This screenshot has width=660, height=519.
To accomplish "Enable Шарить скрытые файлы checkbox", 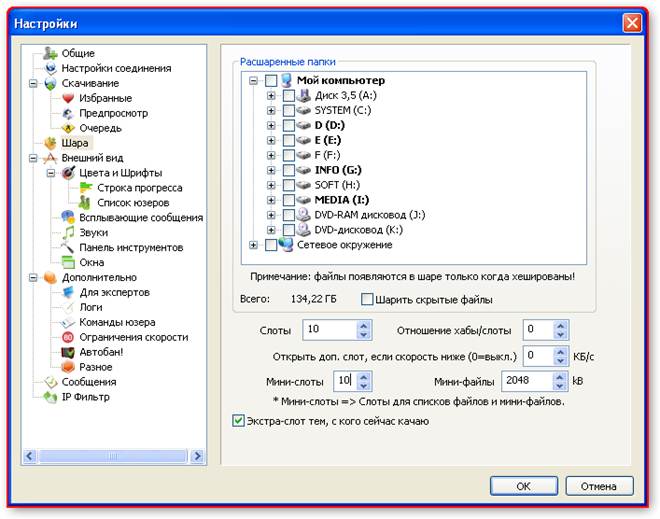I will (x=367, y=299).
